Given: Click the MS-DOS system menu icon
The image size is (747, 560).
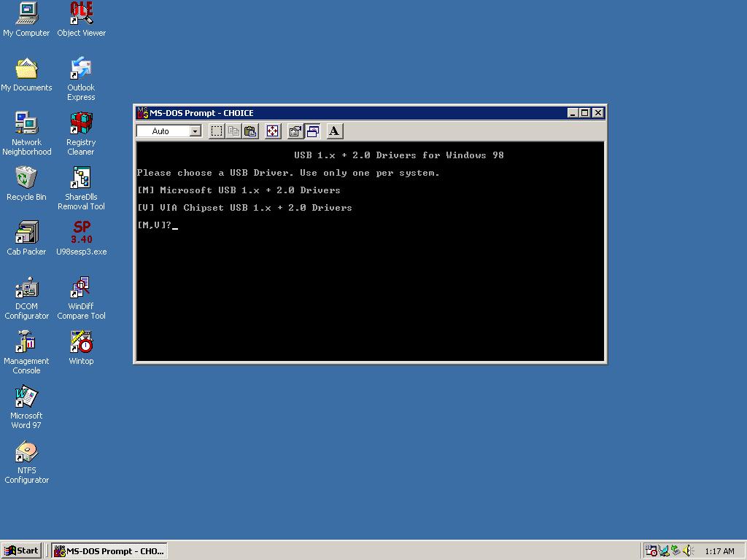Looking at the screenshot, I should (142, 113).
